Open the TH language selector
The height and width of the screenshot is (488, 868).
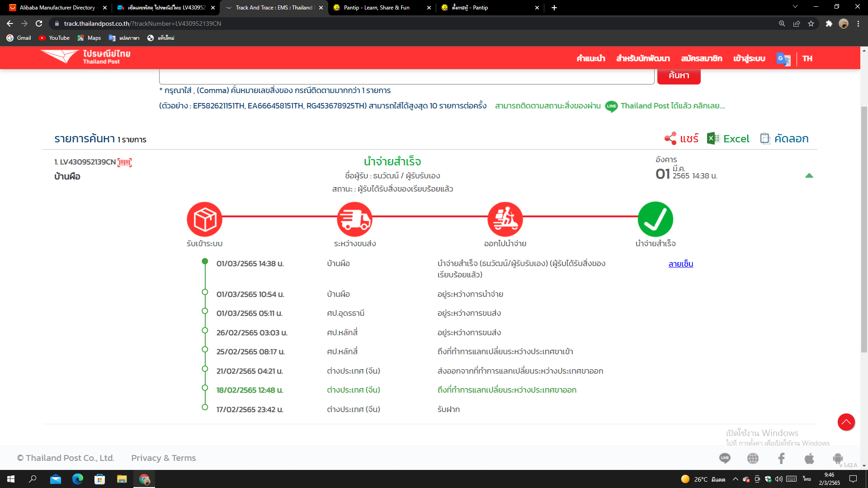click(807, 59)
